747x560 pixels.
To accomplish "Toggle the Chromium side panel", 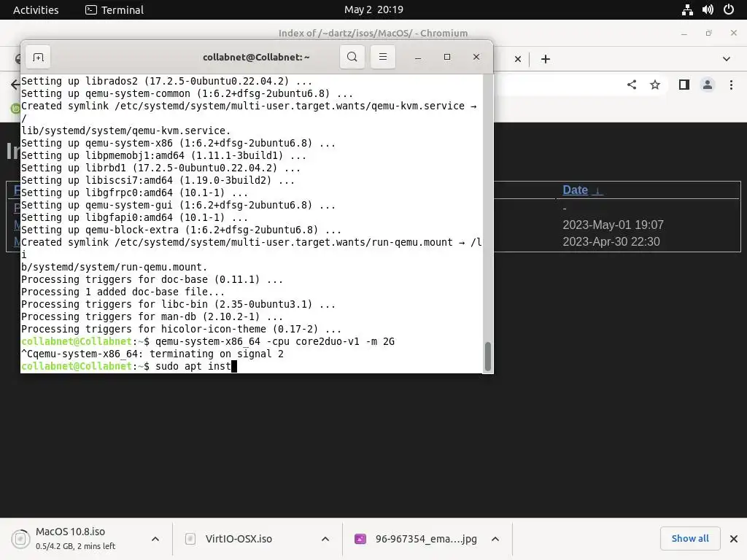I will pyautogui.click(x=684, y=85).
